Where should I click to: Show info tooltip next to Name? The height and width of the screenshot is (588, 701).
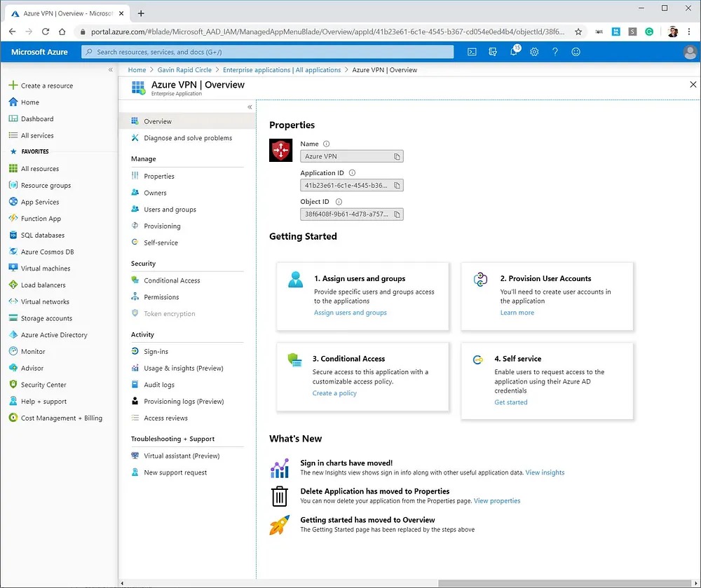point(327,144)
